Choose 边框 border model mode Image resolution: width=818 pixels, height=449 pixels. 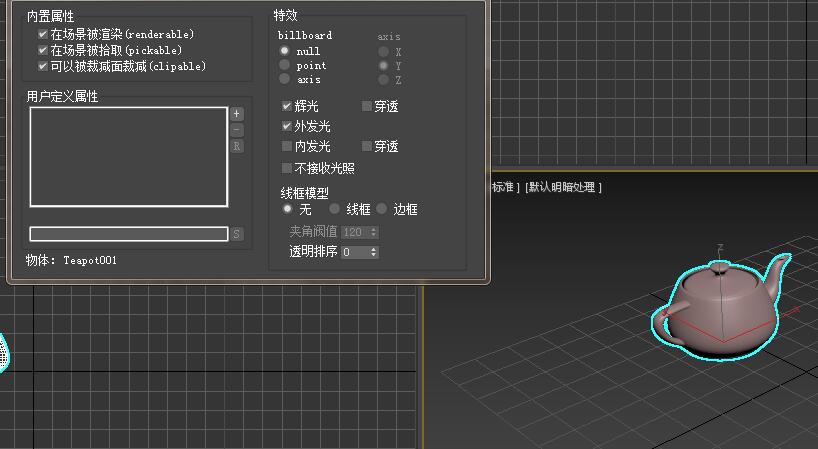(x=382, y=210)
